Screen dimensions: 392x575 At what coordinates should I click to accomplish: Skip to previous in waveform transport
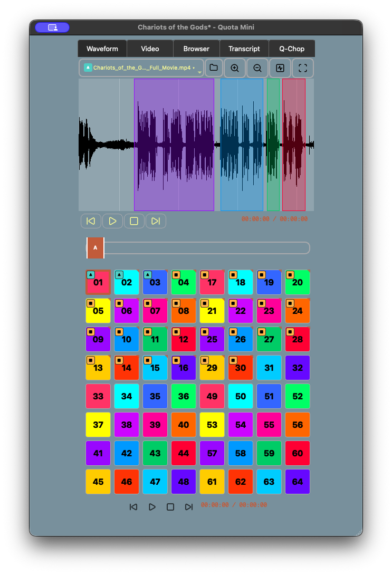point(91,221)
